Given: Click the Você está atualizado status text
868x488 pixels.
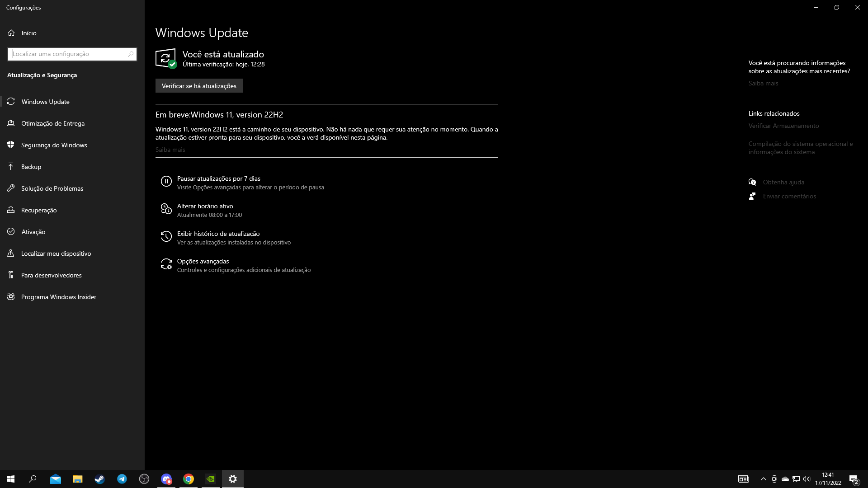Looking at the screenshot, I should (x=223, y=54).
